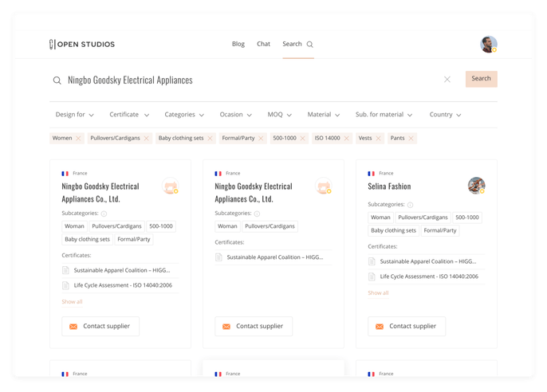The width and height of the screenshot is (547, 392).
Task: Click Subcategories info icon on first card
Action: 104,214
